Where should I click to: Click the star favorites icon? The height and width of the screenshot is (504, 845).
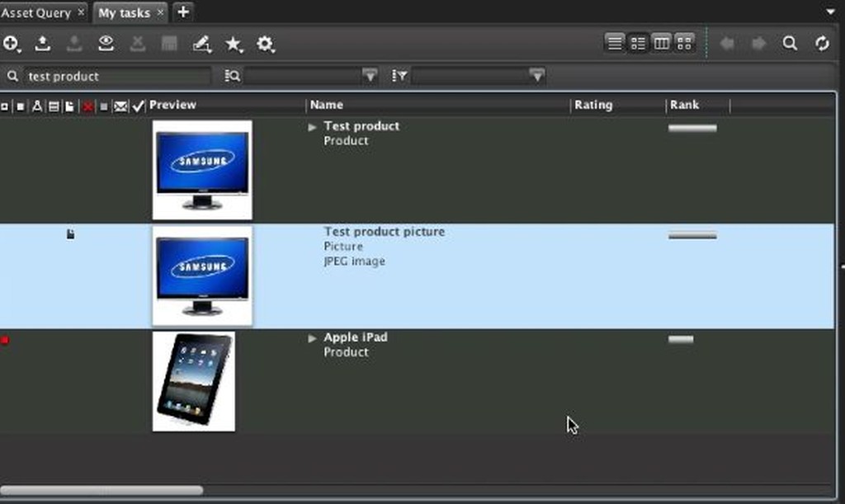tap(234, 45)
